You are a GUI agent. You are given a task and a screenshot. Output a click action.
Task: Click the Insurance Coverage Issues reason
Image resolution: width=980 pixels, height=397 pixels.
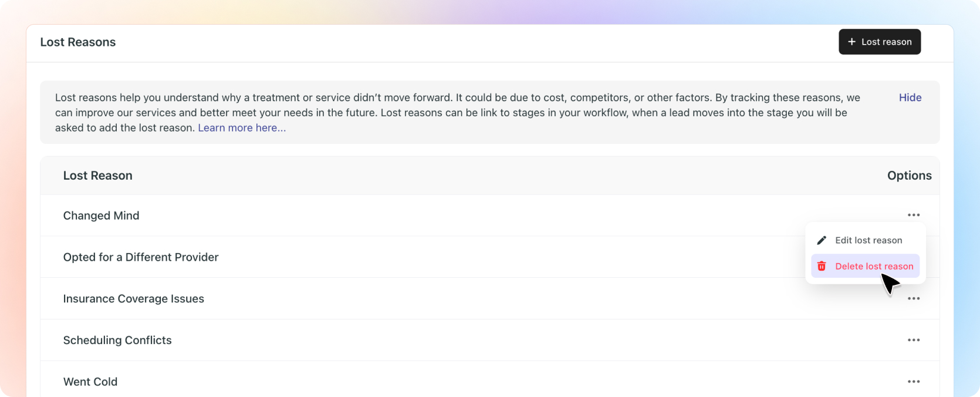coord(133,299)
